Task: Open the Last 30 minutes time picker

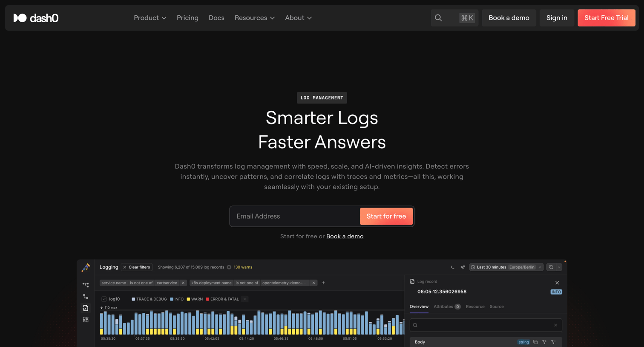Action: [x=506, y=267]
